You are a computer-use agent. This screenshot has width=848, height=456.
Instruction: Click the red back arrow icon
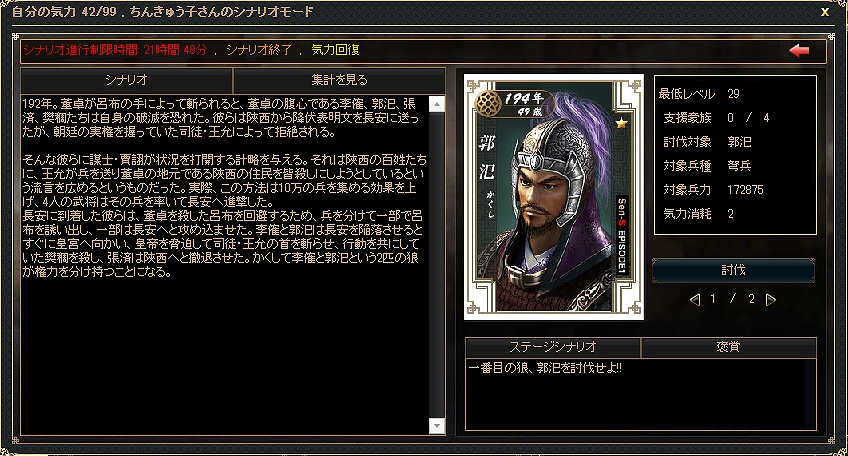[x=799, y=50]
